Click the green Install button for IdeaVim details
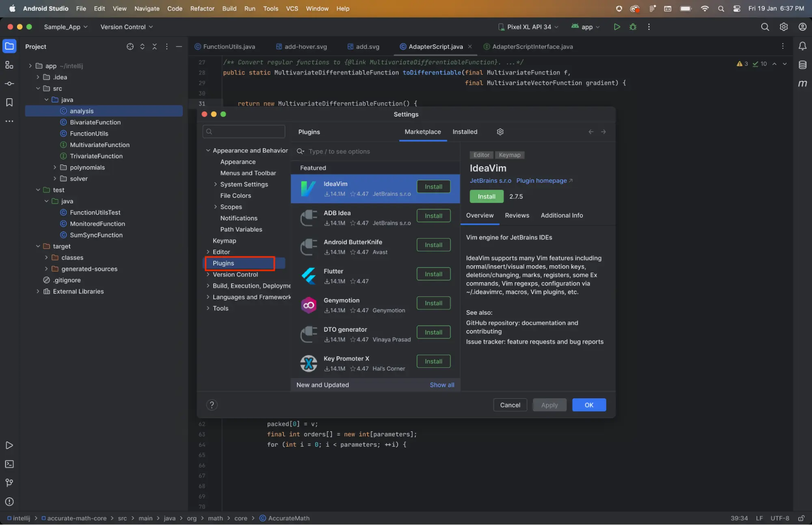 tap(486, 196)
